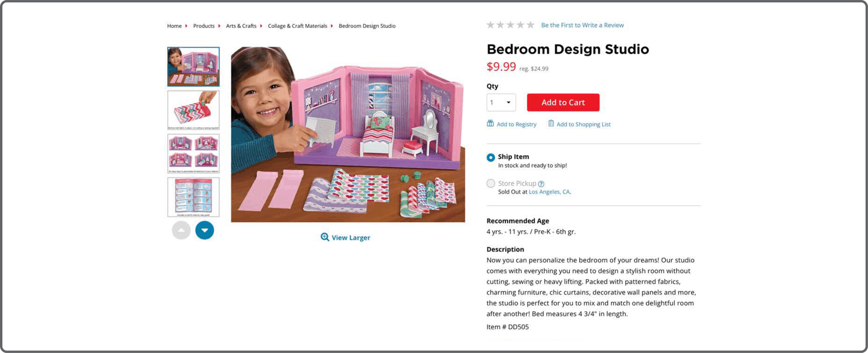Click Be the First to Write a Review
The width and height of the screenshot is (868, 353).
click(x=582, y=25)
